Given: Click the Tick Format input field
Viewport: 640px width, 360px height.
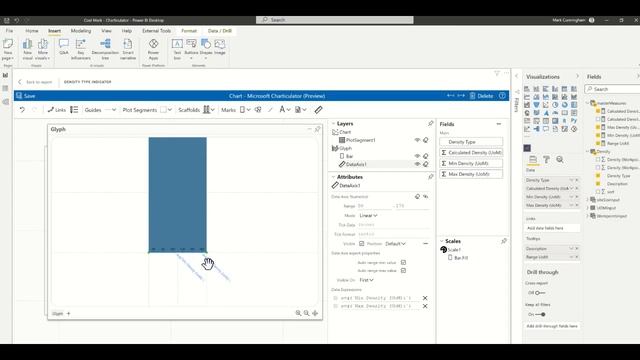Looking at the screenshot, I should point(393,234).
